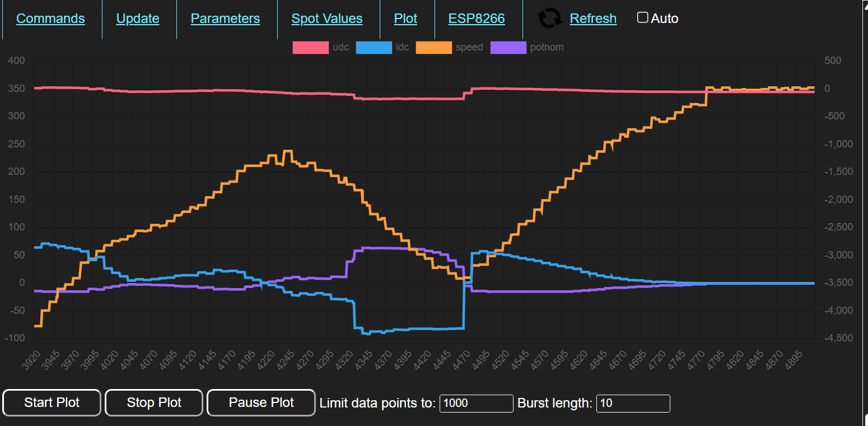Hide the speed dataset via its legend label
This screenshot has width=868, height=426.
(x=469, y=48)
